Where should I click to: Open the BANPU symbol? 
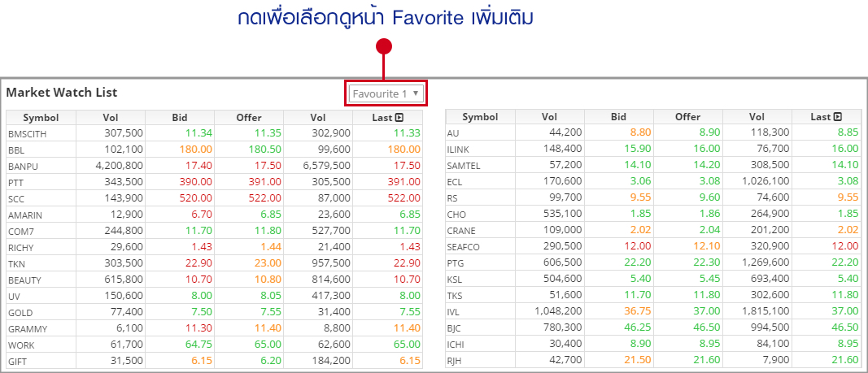[x=23, y=166]
